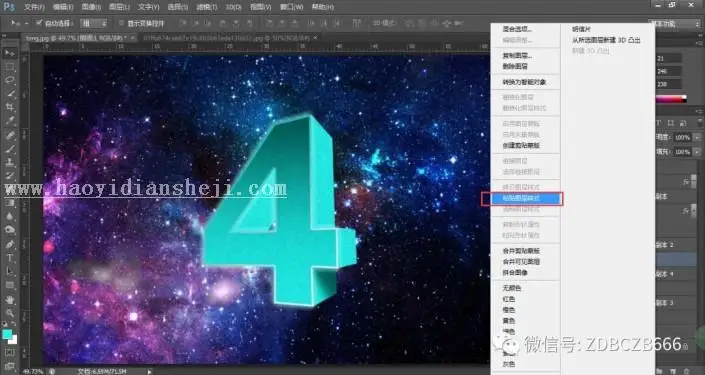
Task: Click the cyan foreground color swatch
Action: pos(7,334)
